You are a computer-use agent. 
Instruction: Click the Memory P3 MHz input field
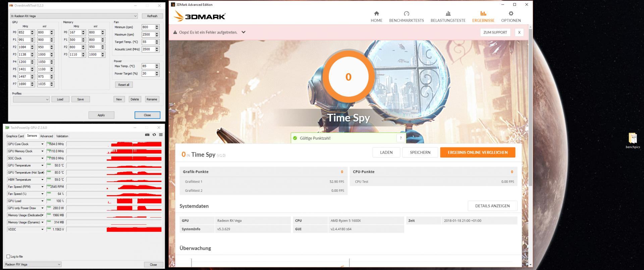pyautogui.click(x=75, y=54)
